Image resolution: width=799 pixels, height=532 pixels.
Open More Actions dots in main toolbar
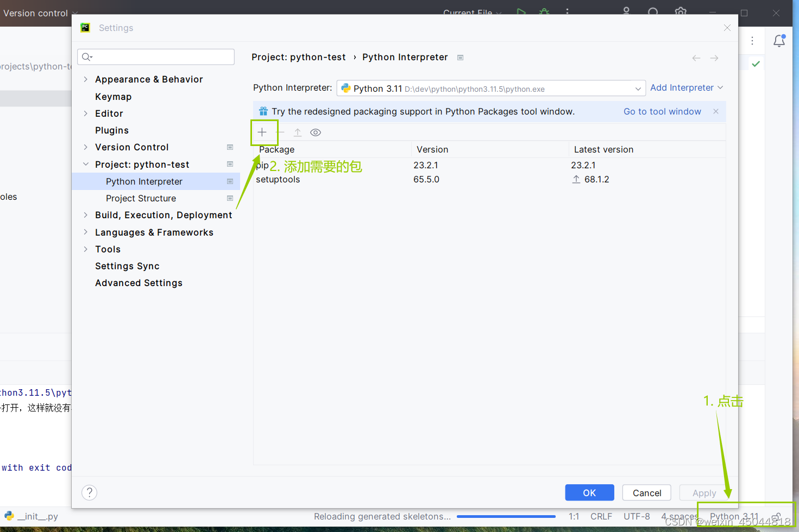point(567,11)
